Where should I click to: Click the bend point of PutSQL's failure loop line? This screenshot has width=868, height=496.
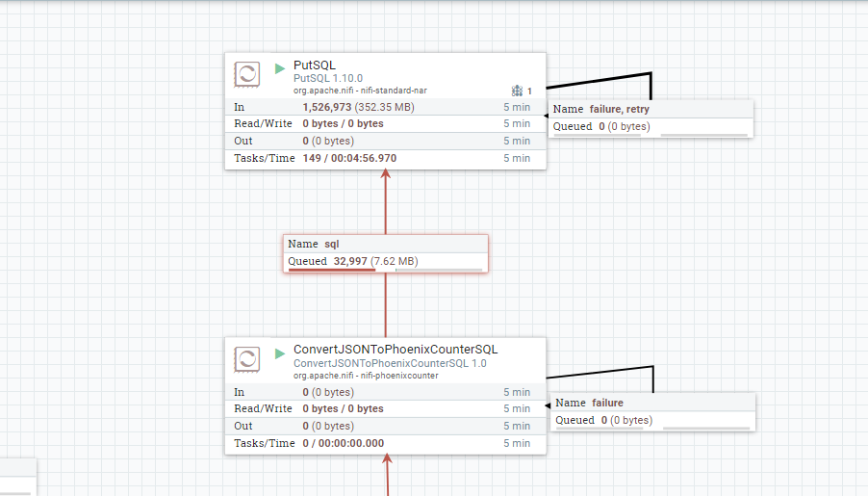[651, 73]
